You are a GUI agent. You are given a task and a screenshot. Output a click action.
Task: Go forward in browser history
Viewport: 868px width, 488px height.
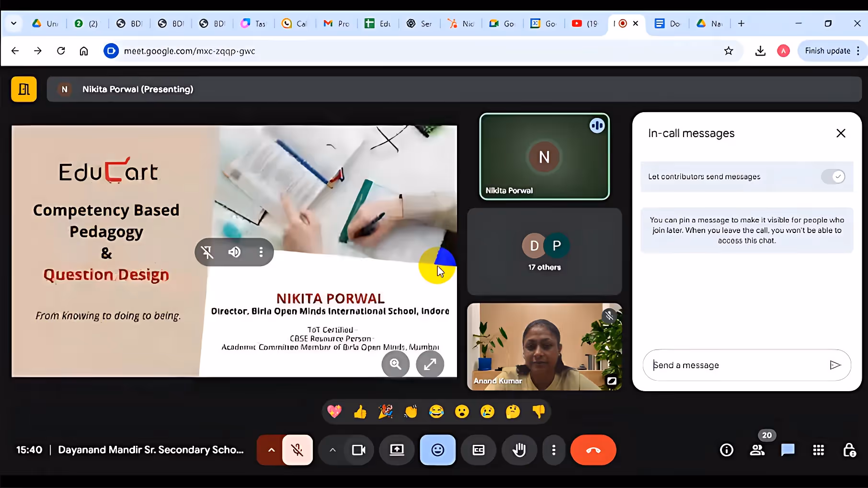coord(38,51)
